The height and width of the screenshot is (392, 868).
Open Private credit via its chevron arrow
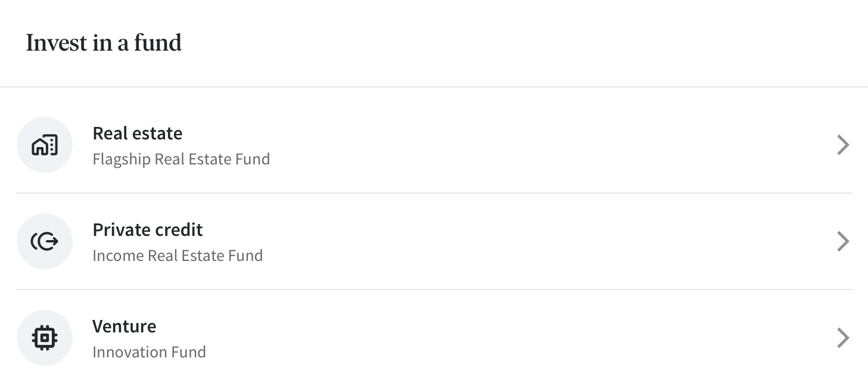(843, 241)
